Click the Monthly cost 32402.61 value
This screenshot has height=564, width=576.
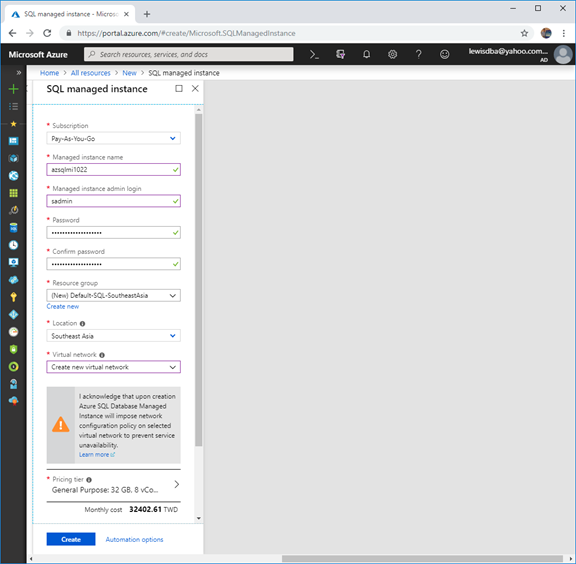145,509
